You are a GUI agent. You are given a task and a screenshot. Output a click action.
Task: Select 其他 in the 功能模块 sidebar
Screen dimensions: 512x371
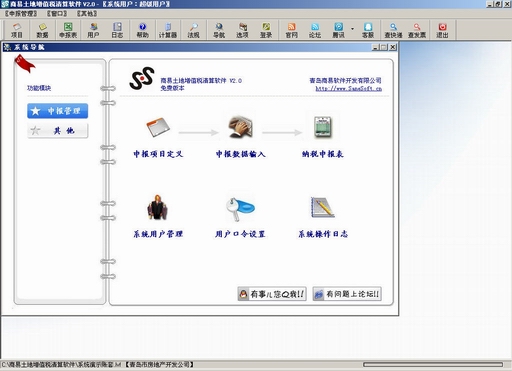(58, 130)
